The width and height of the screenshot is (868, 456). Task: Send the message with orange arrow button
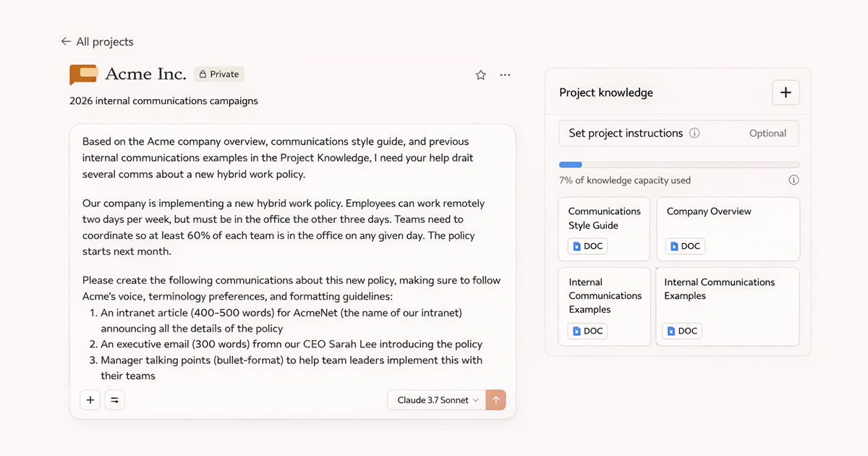(x=495, y=400)
